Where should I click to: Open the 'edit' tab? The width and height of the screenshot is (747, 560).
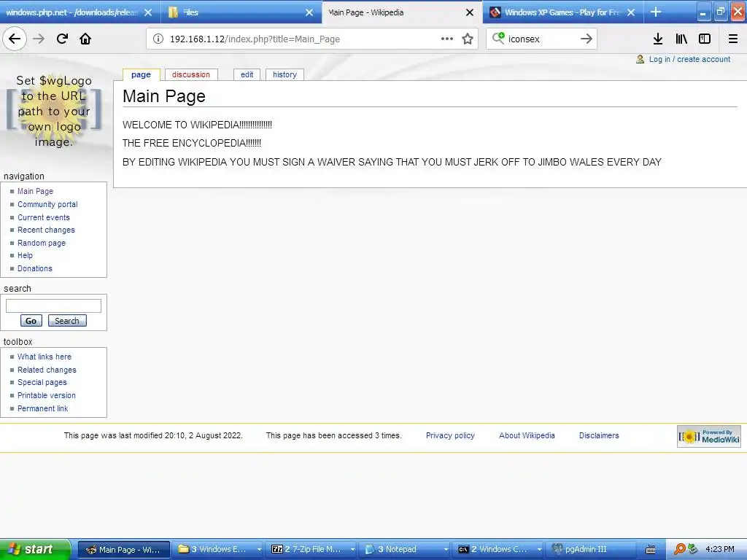tap(247, 75)
